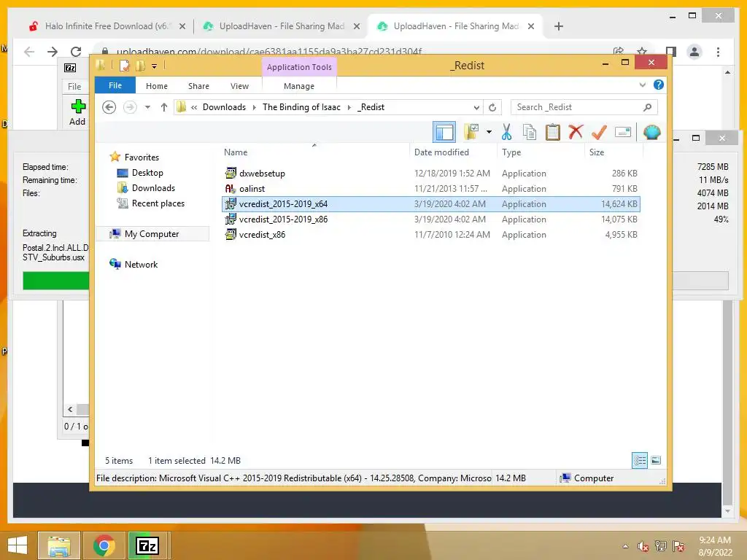Select Network in navigation pane
This screenshot has height=560, width=747.
pyautogui.click(x=141, y=264)
